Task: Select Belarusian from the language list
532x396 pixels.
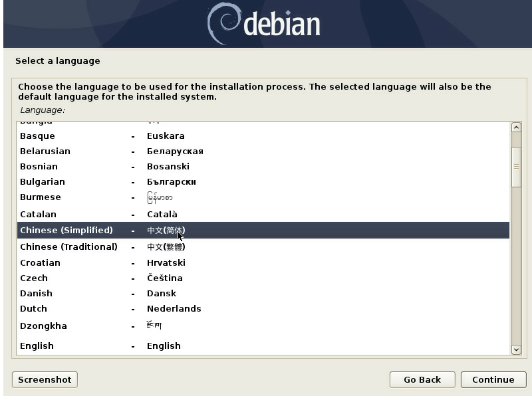Action: pos(263,151)
